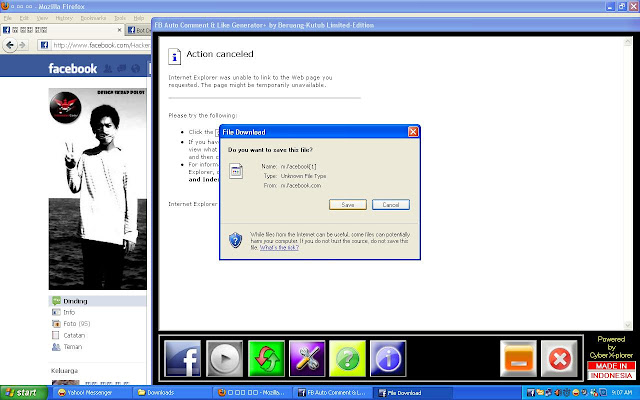
Task: Open the View menu in Firefox
Action: click(42, 18)
